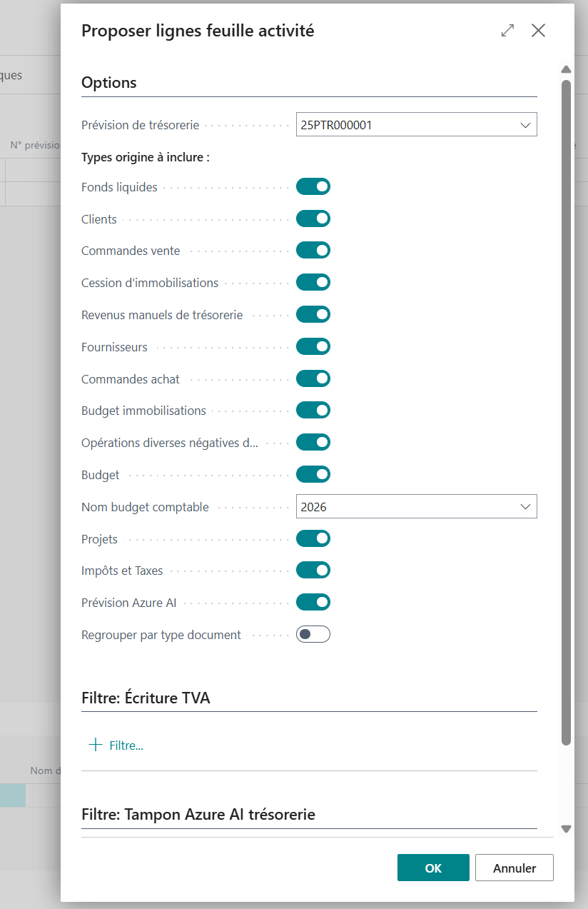Switch off Commandes vente option

point(313,251)
